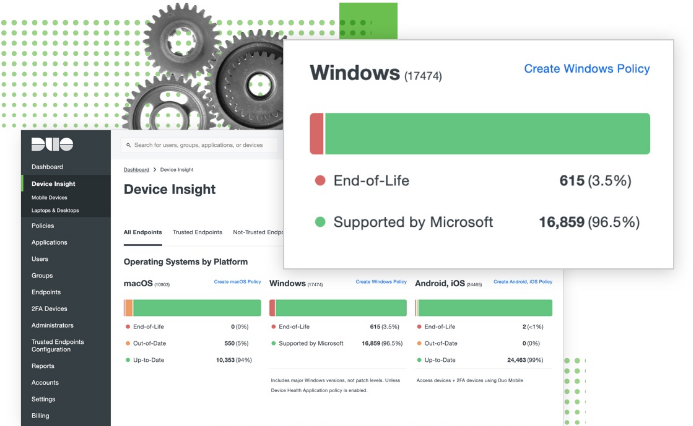Click orange Out-of-Date segment of macOS bar
Screen dimensions: 693x426
[129, 308]
